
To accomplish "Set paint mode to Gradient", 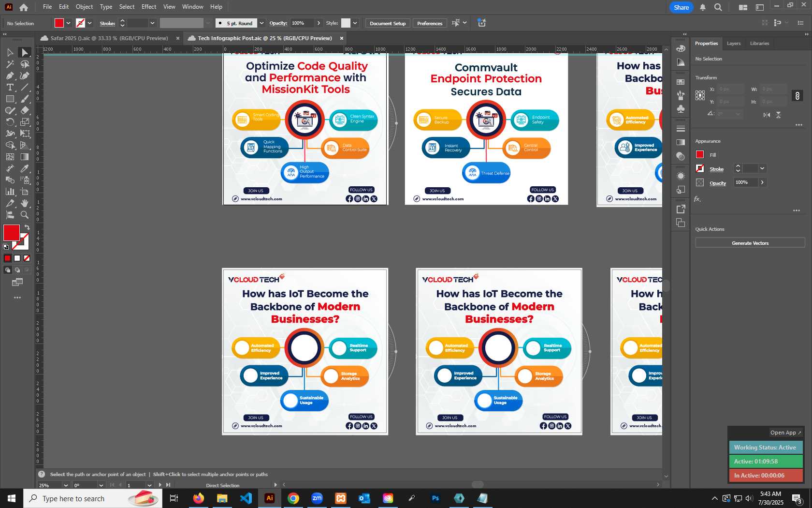I will point(17,258).
